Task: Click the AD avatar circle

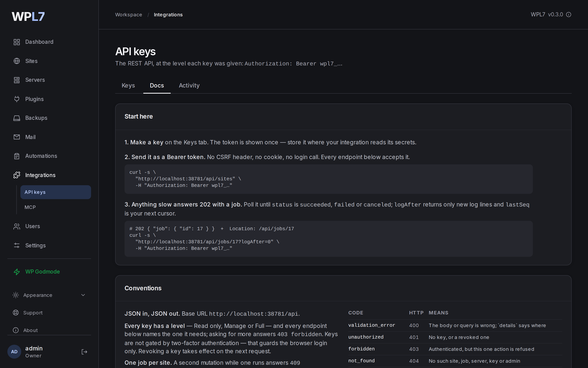Action: click(14, 352)
